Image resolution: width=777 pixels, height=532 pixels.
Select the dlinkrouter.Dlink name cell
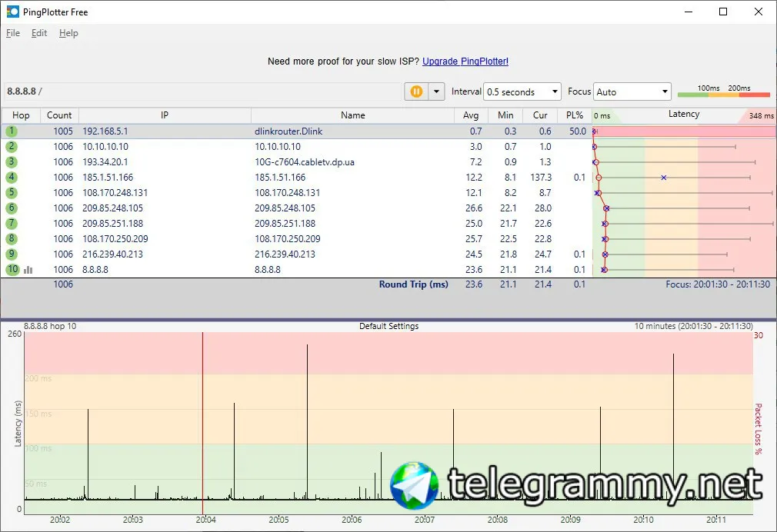point(288,131)
